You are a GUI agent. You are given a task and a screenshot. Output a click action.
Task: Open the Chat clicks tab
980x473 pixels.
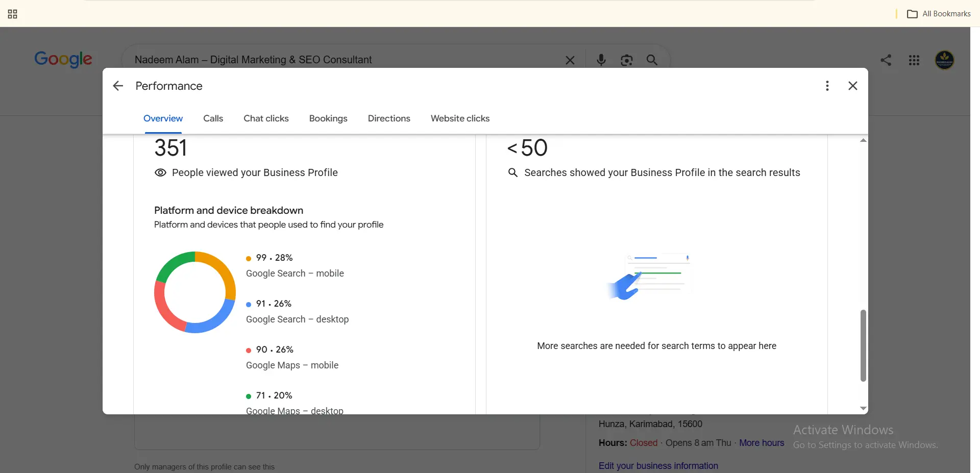266,118
